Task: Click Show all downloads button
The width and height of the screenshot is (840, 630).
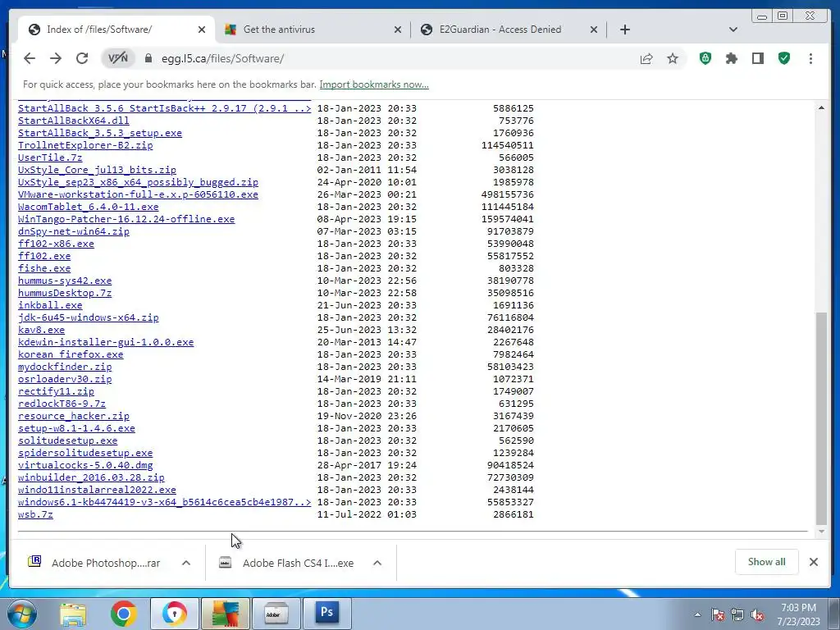Action: (767, 562)
